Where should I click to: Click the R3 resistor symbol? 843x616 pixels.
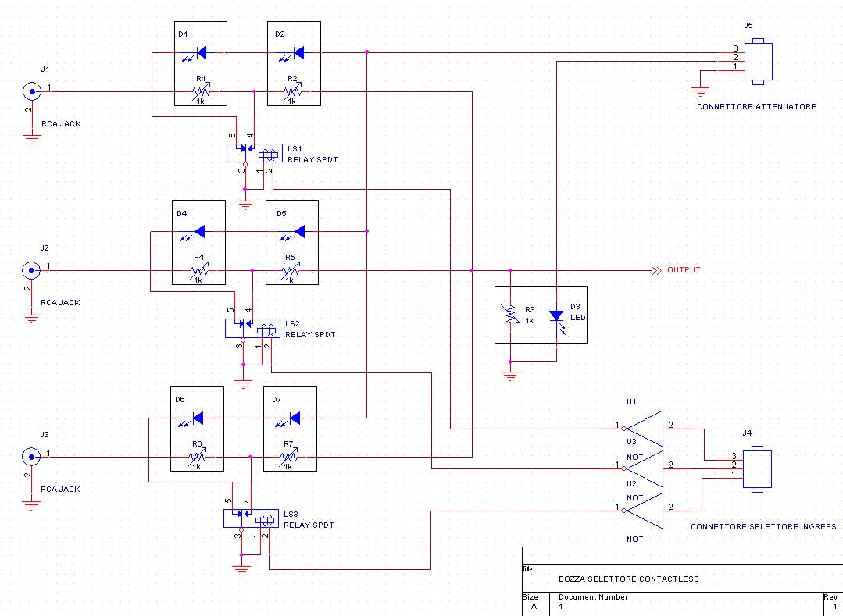click(509, 315)
